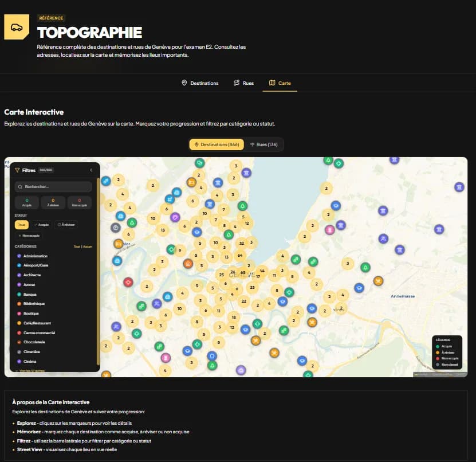Click the RÉFÉRENCE badge

[x=51, y=18]
